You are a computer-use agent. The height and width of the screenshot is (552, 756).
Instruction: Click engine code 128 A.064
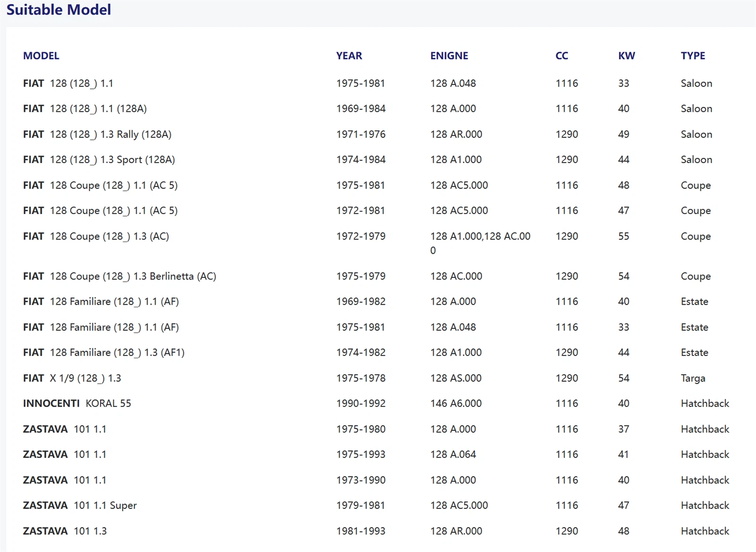tap(453, 455)
